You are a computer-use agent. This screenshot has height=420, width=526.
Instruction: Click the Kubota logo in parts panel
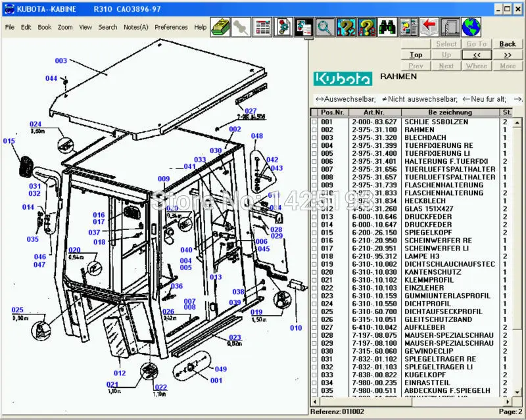343,78
